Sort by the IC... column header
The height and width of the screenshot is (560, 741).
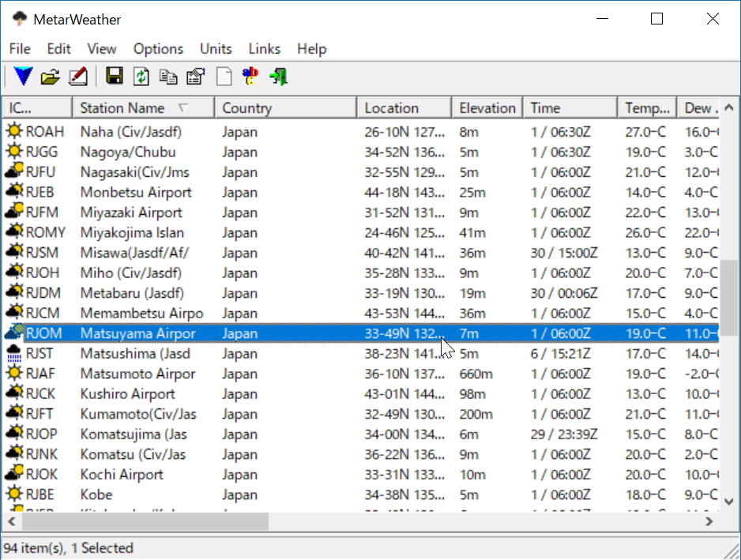(x=37, y=107)
